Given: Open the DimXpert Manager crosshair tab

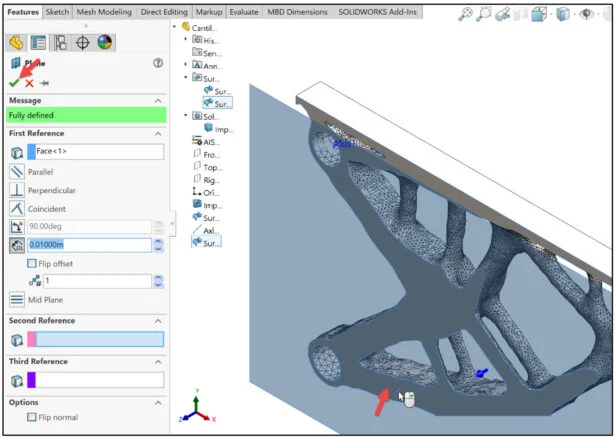Looking at the screenshot, I should click(83, 42).
